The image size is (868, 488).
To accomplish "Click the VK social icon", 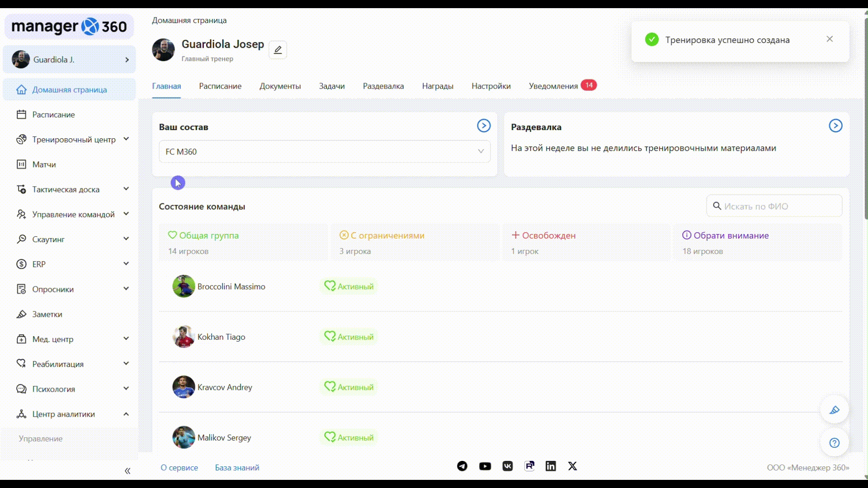I will pyautogui.click(x=507, y=466).
